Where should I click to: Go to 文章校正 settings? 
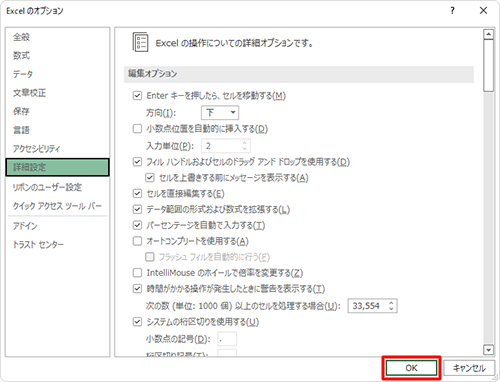(x=29, y=93)
